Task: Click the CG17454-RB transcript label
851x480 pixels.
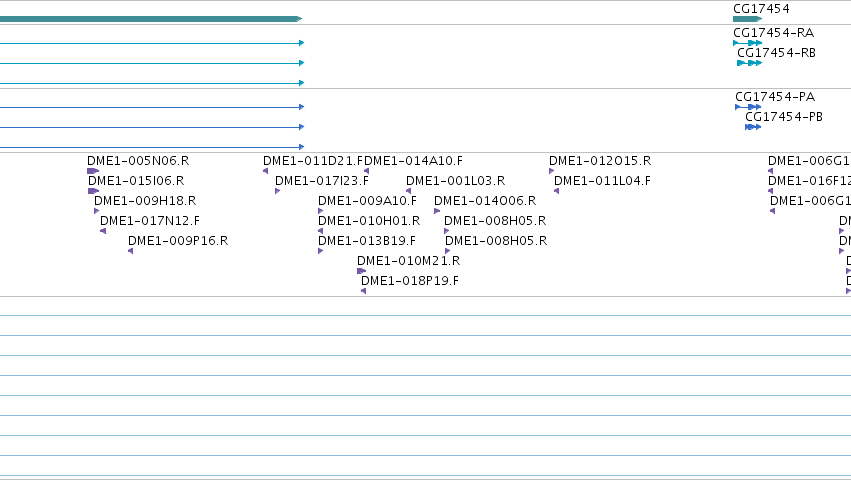Action: click(776, 53)
